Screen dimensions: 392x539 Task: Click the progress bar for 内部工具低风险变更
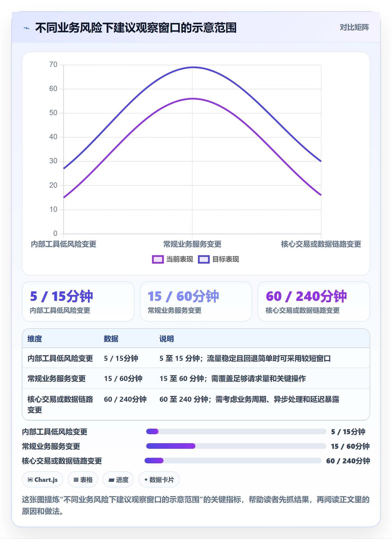click(x=236, y=431)
